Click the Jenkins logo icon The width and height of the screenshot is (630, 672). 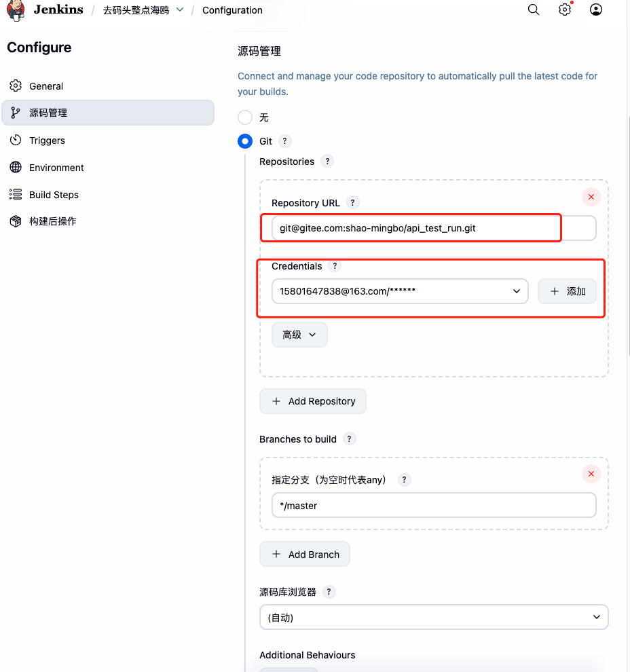[x=16, y=10]
